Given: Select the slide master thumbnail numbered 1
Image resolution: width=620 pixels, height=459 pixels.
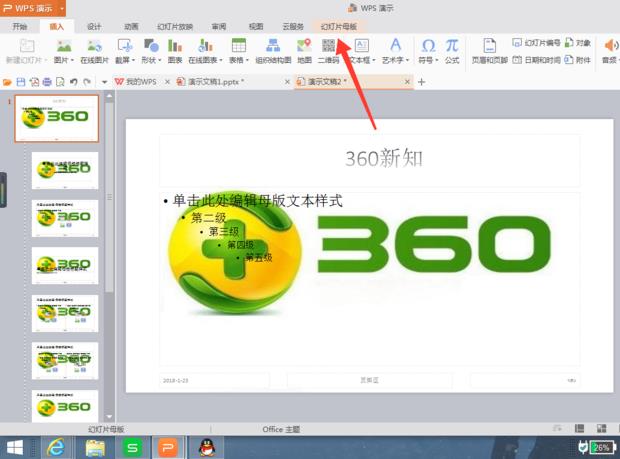Looking at the screenshot, I should tap(57, 118).
